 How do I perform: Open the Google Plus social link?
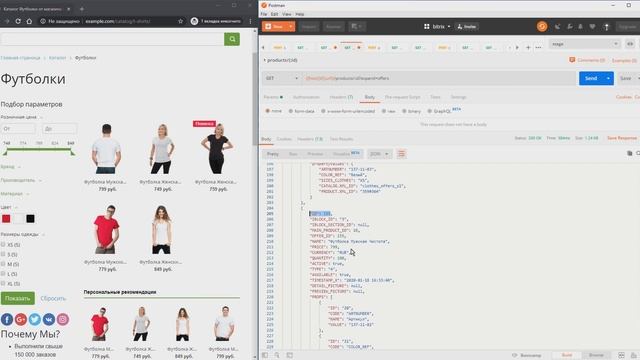click(x=21, y=319)
